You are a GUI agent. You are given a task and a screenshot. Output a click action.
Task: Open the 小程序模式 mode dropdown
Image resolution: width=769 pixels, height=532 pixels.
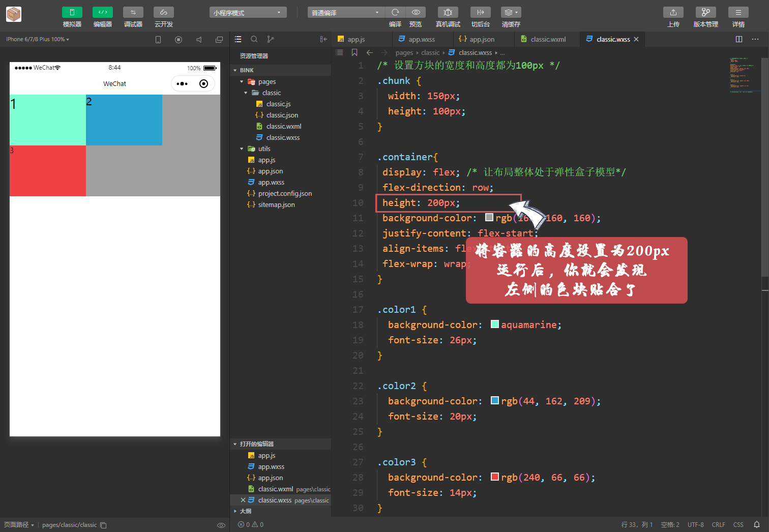coord(248,12)
